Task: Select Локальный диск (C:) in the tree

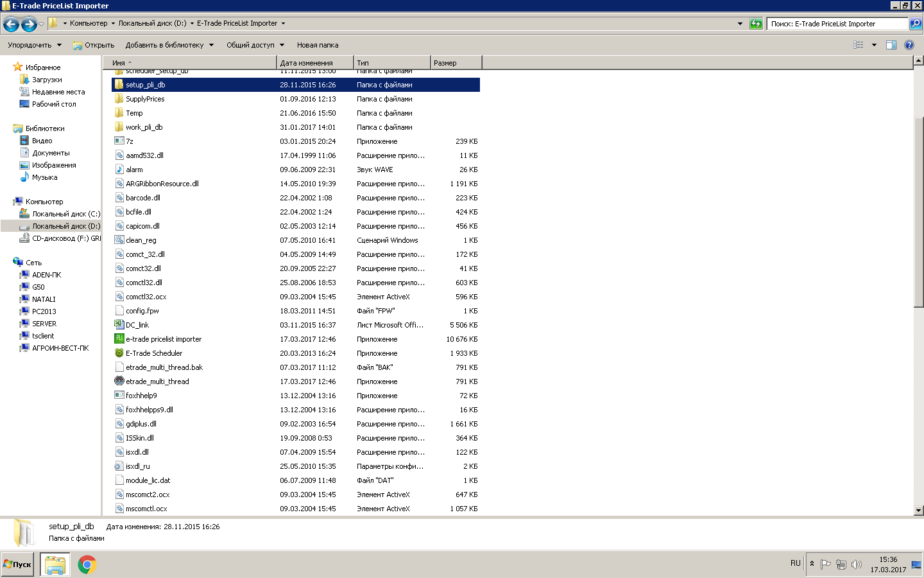Action: point(66,214)
